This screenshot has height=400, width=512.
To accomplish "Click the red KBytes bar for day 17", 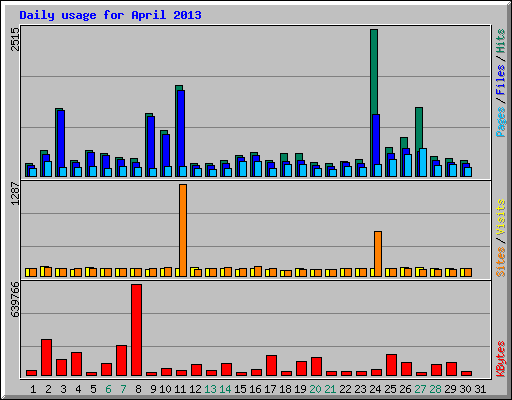I will [x=271, y=365].
